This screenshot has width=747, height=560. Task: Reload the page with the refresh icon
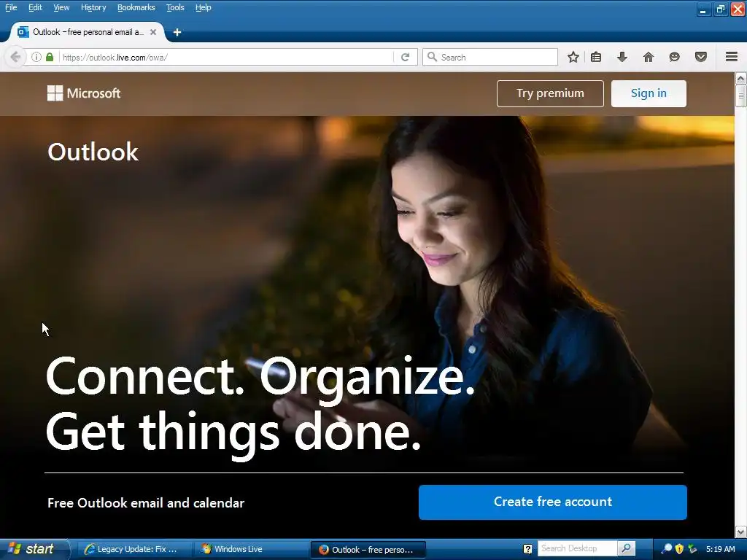(406, 57)
